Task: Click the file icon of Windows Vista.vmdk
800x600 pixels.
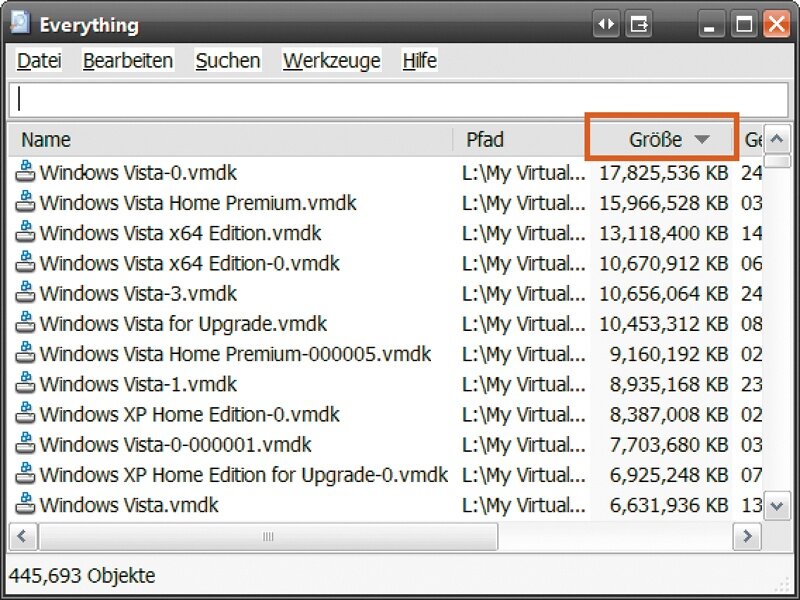Action: (x=25, y=505)
